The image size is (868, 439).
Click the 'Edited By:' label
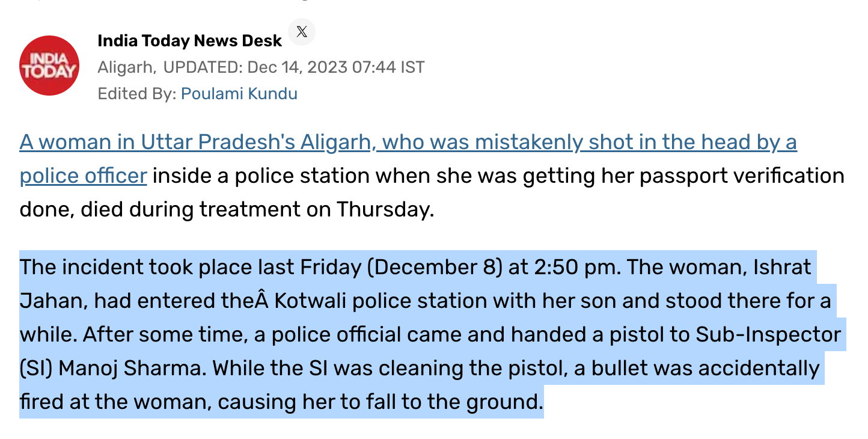pyautogui.click(x=136, y=94)
